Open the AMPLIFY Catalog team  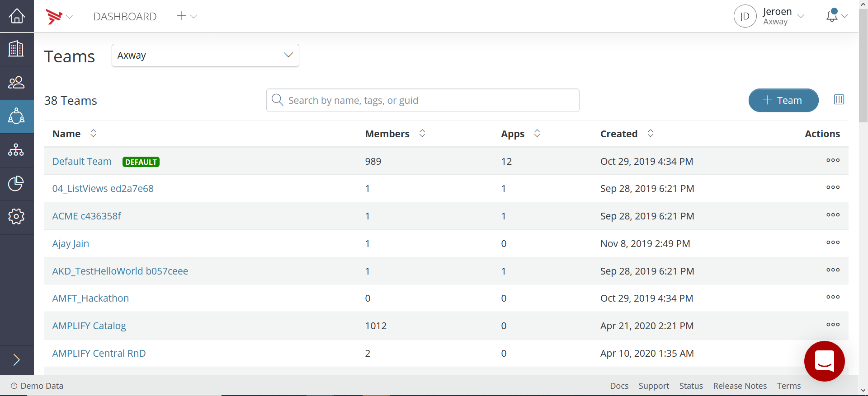click(89, 326)
